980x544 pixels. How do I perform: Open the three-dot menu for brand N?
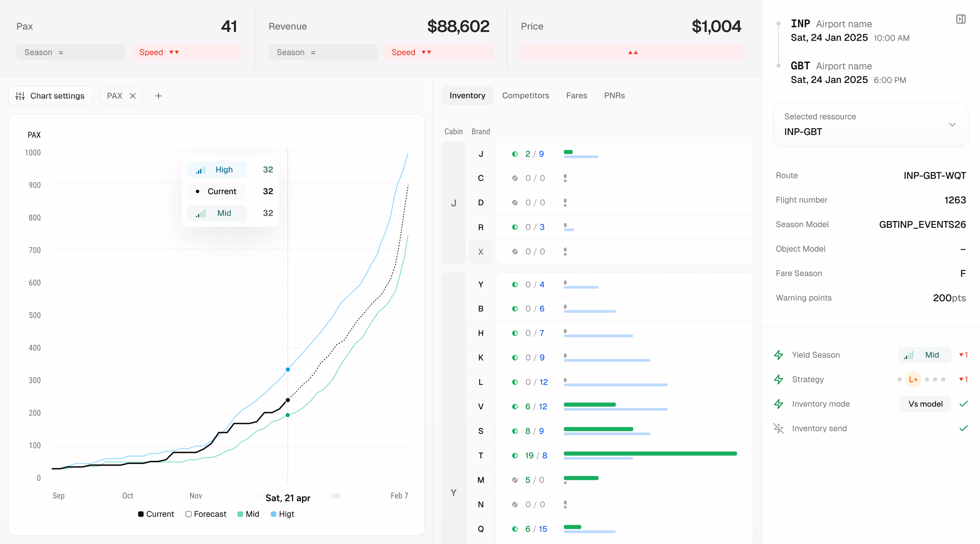pyautogui.click(x=565, y=504)
